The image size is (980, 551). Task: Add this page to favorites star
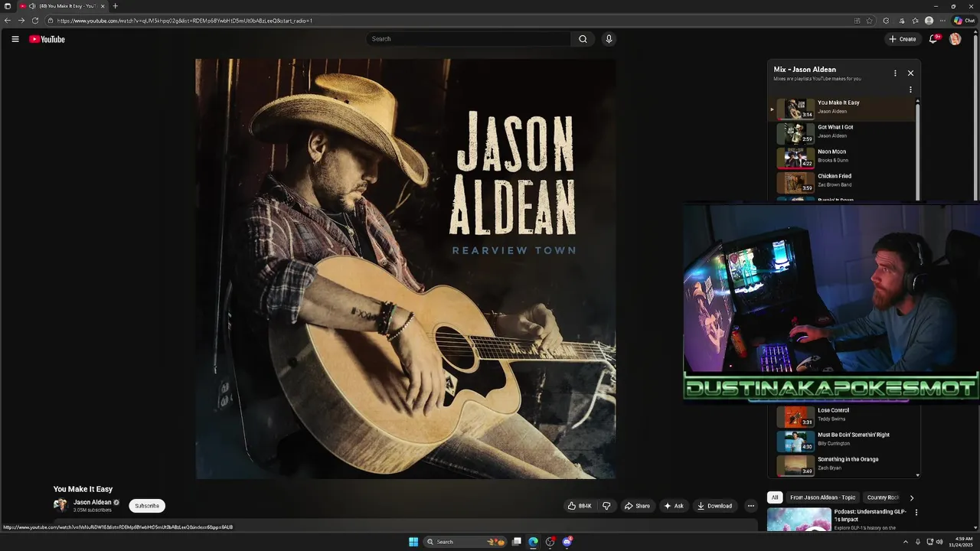870,21
